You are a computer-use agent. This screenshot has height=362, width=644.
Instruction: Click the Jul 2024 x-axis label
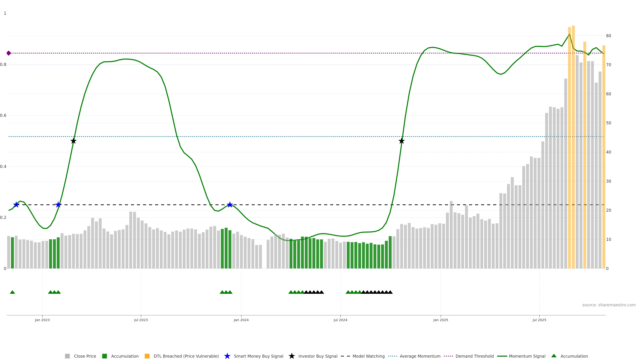pos(340,320)
